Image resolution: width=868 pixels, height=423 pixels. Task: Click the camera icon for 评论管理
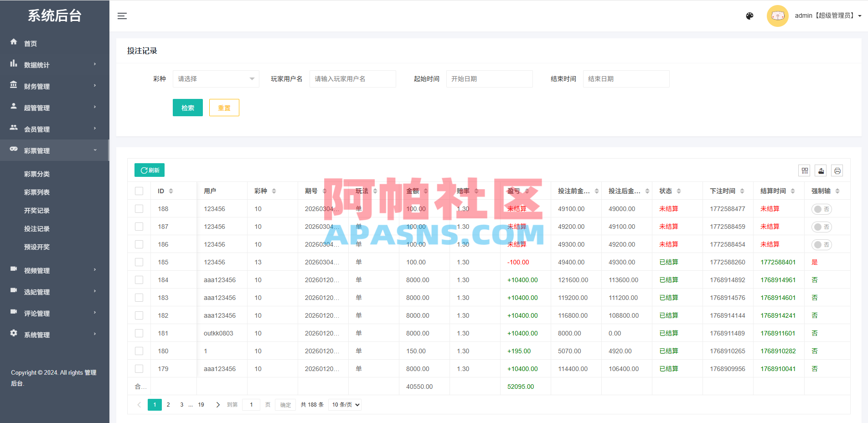14,312
